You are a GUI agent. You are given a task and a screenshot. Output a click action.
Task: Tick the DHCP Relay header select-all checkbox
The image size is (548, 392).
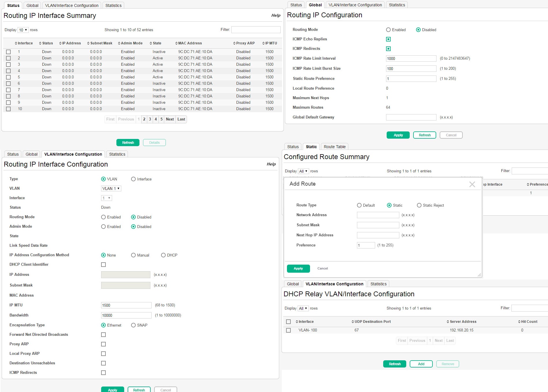click(288, 322)
